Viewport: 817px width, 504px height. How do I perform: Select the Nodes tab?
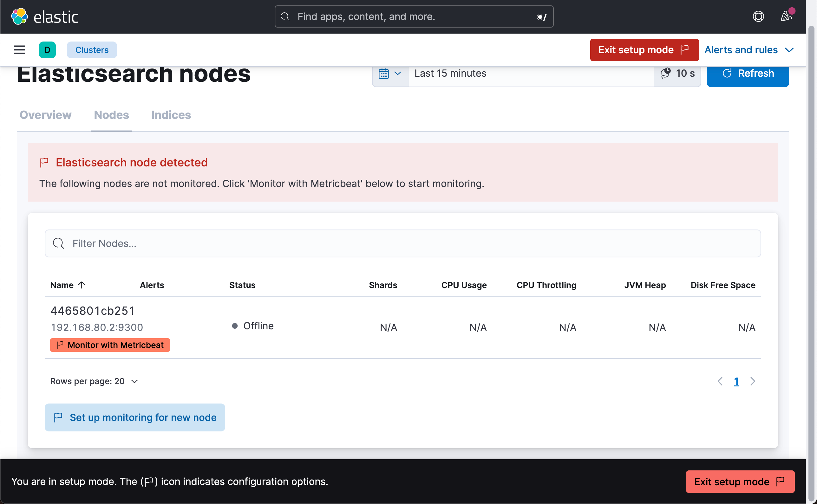pyautogui.click(x=111, y=115)
